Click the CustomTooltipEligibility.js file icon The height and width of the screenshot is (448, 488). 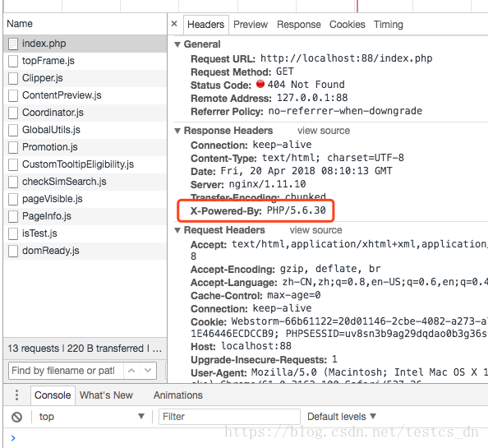point(13,164)
